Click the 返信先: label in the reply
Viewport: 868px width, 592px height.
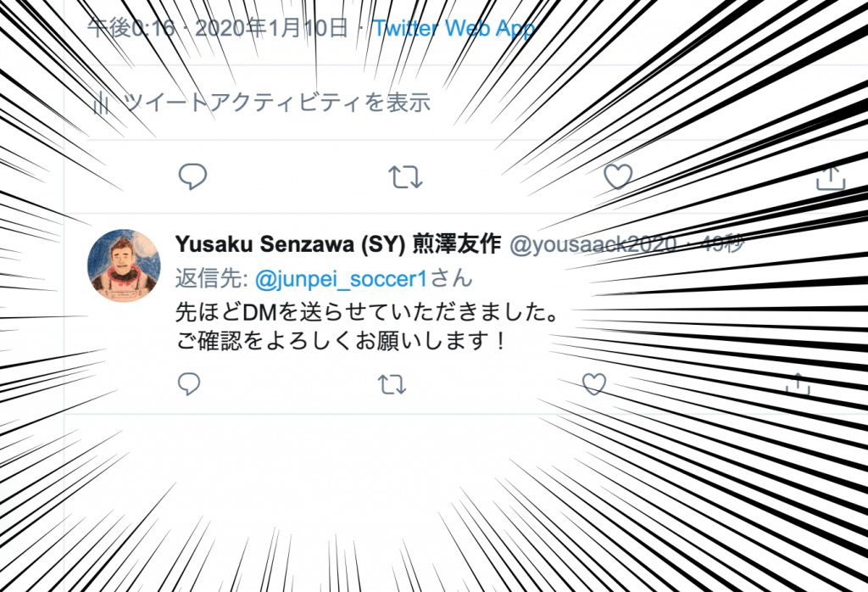click(x=211, y=278)
